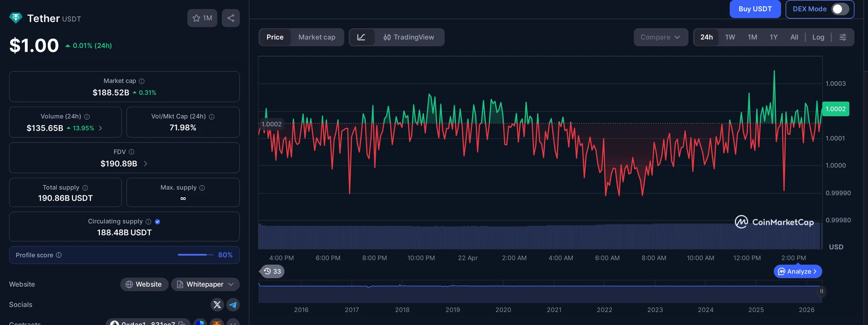Click the 13.95% volume change value
868x325 pixels.
coord(83,128)
